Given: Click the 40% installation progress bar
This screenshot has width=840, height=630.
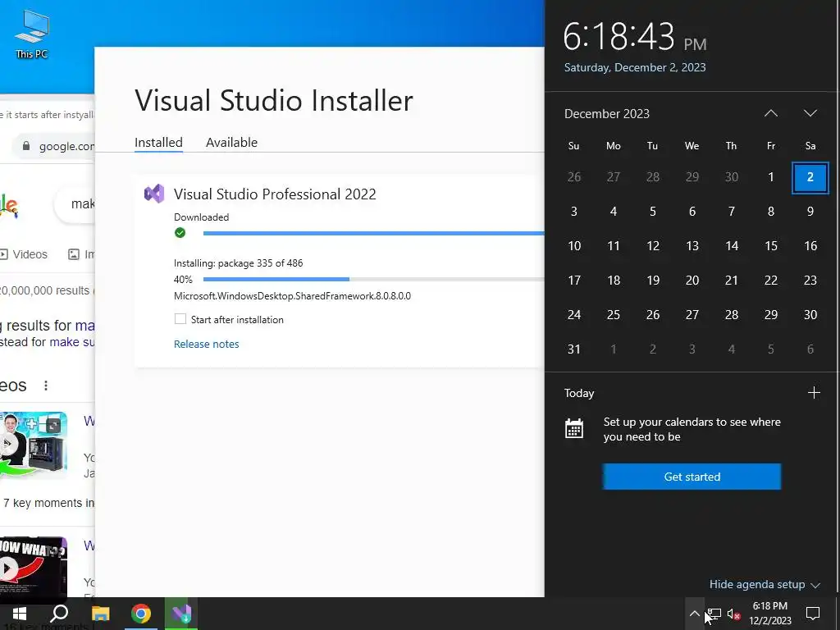Looking at the screenshot, I should point(373,279).
